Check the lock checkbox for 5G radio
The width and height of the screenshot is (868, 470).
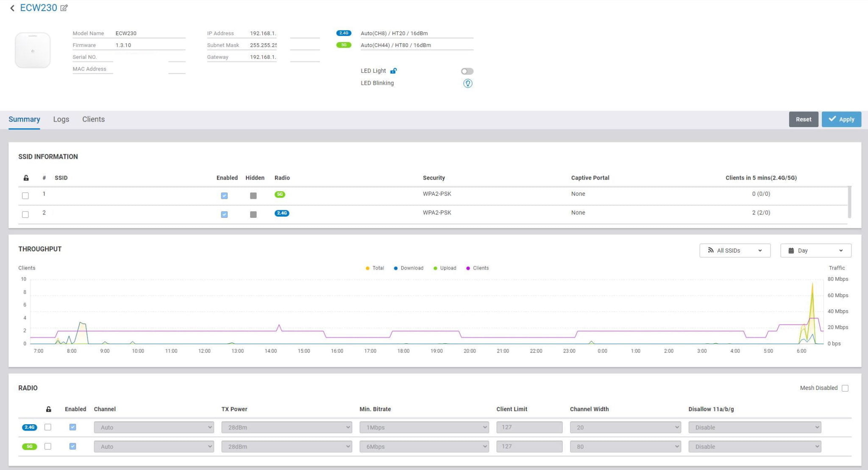[48, 446]
